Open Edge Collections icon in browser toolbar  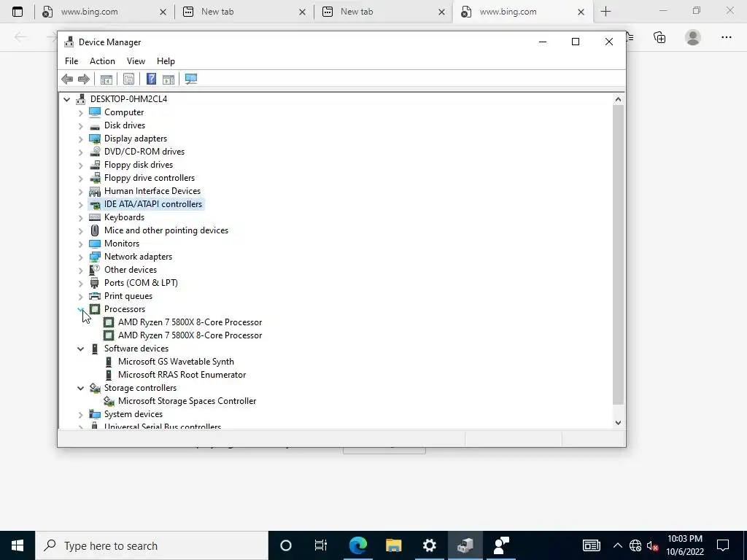click(x=659, y=37)
